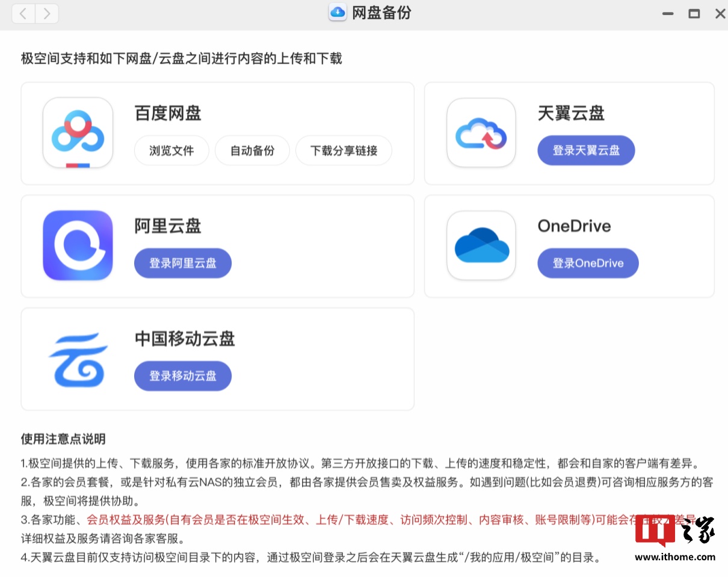Go forward using the right arrow
Viewport: 728px width, 577px height.
coord(46,14)
